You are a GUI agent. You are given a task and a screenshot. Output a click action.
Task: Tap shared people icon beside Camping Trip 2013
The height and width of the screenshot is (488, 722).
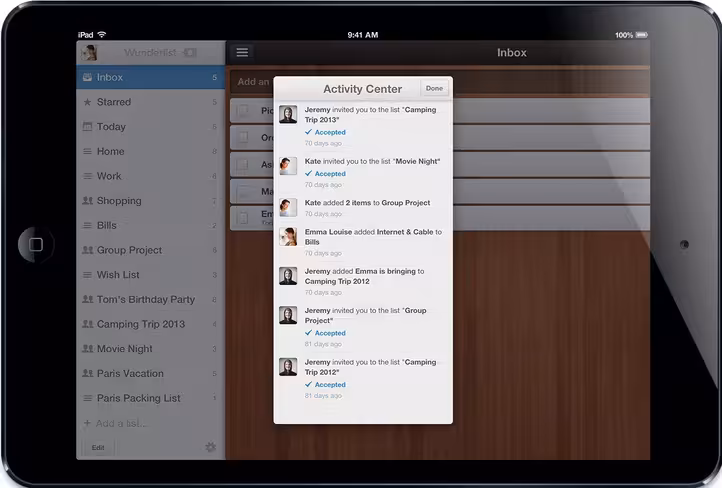(87, 324)
